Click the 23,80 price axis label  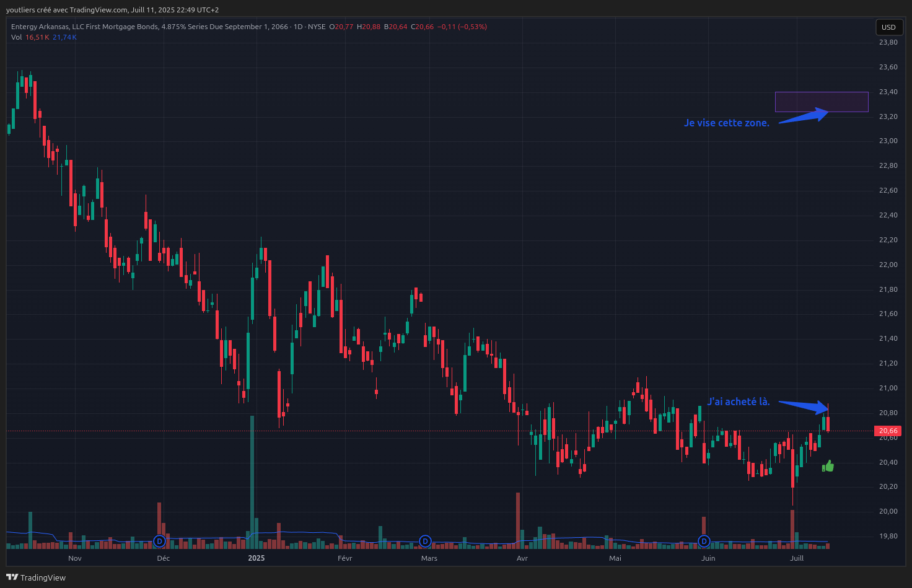[888, 42]
